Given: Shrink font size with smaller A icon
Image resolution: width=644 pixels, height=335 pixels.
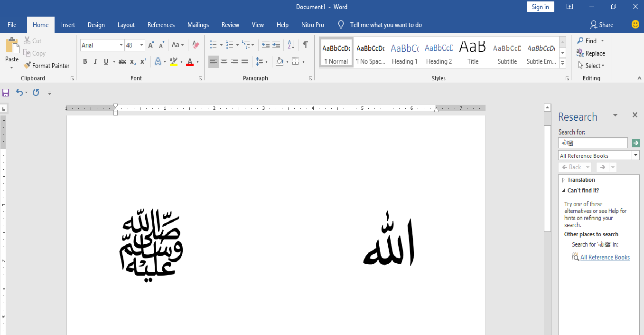Looking at the screenshot, I should point(162,45).
